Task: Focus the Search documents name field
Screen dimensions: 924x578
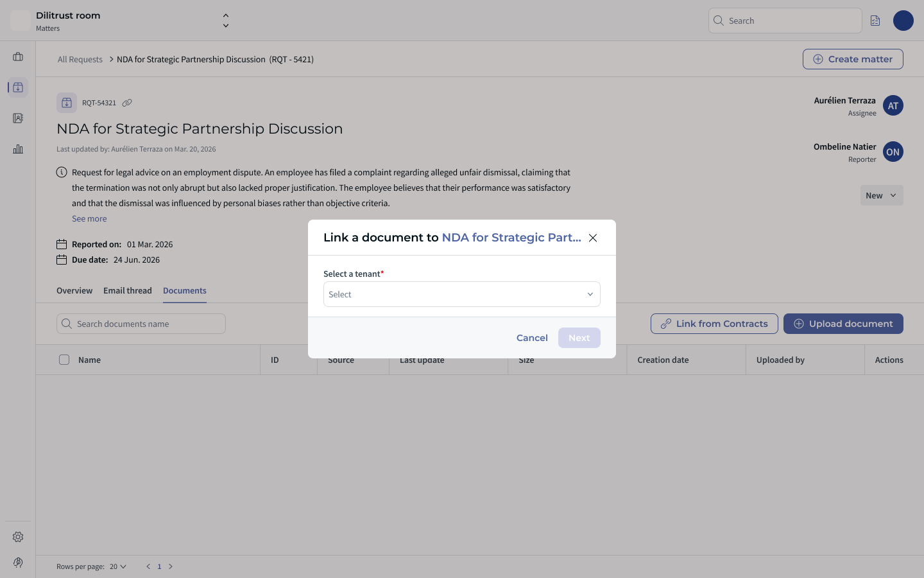Action: (141, 324)
